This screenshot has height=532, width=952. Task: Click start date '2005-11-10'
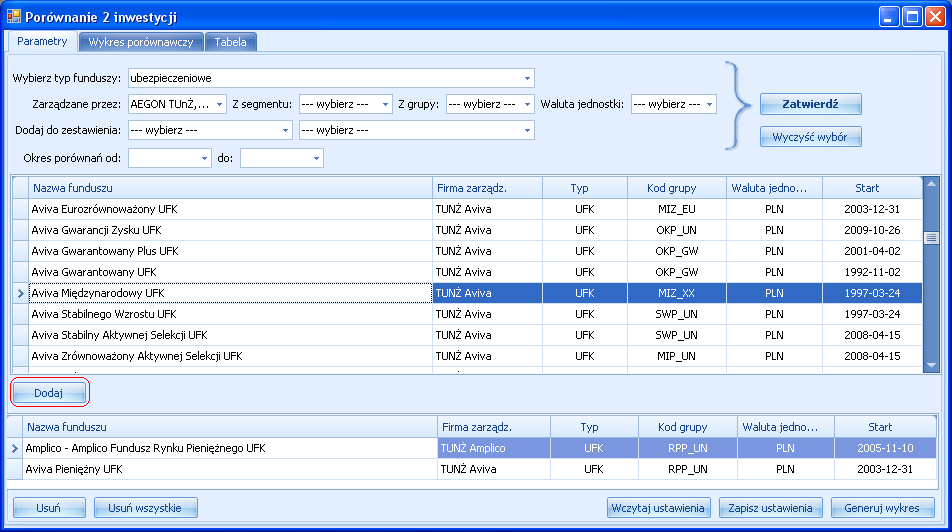pyautogui.click(x=885, y=448)
